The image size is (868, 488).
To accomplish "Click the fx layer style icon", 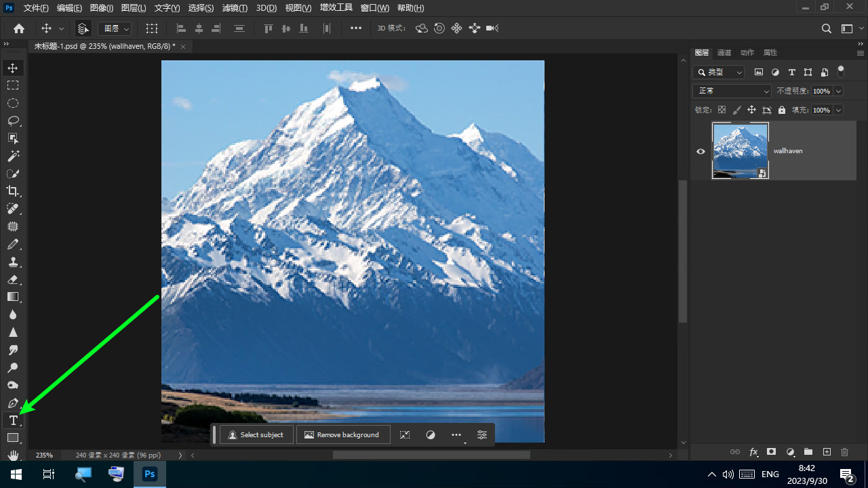I will click(x=753, y=452).
